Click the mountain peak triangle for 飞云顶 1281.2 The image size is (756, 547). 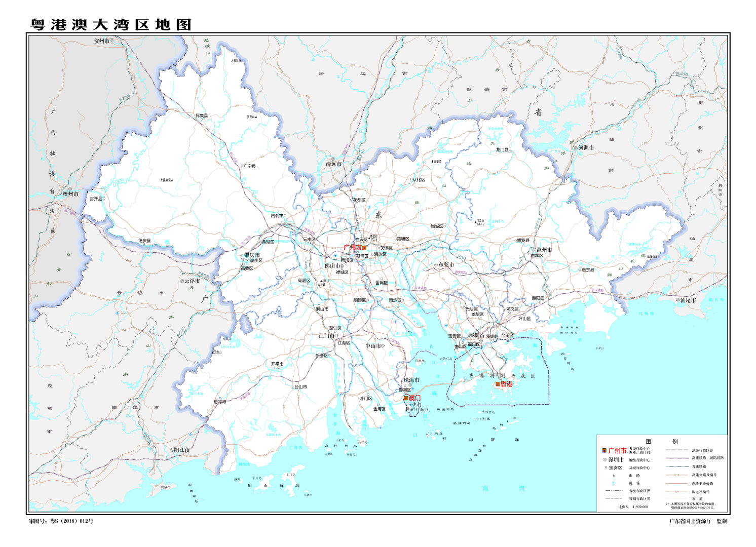point(476,222)
